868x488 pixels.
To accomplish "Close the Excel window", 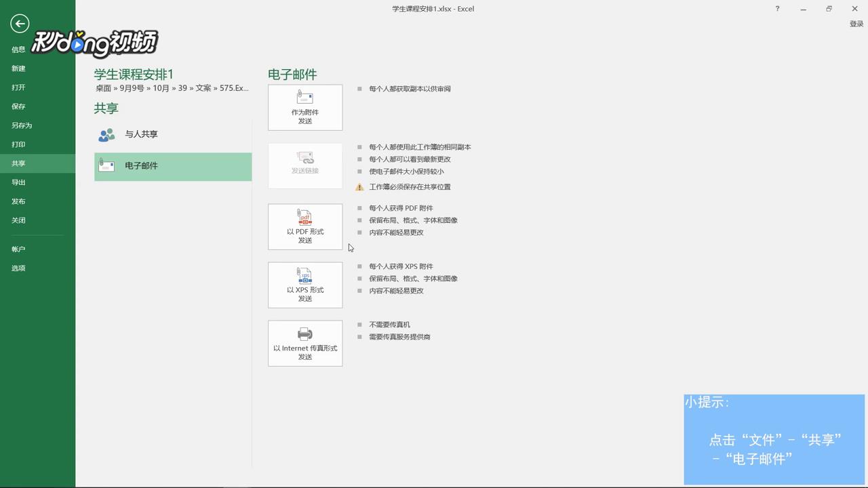I will pyautogui.click(x=854, y=9).
